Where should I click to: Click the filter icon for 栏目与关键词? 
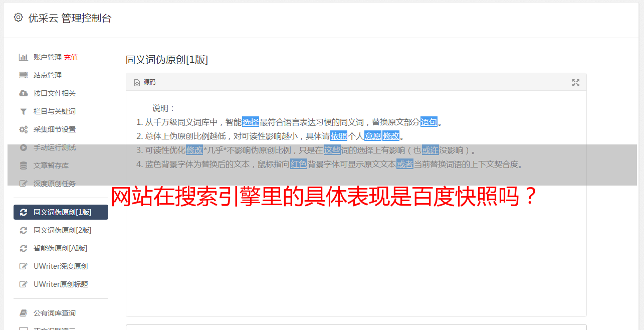(x=23, y=111)
